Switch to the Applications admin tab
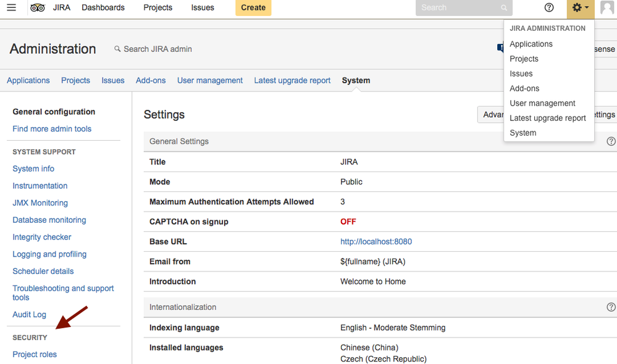The height and width of the screenshot is (364, 617). tap(28, 81)
